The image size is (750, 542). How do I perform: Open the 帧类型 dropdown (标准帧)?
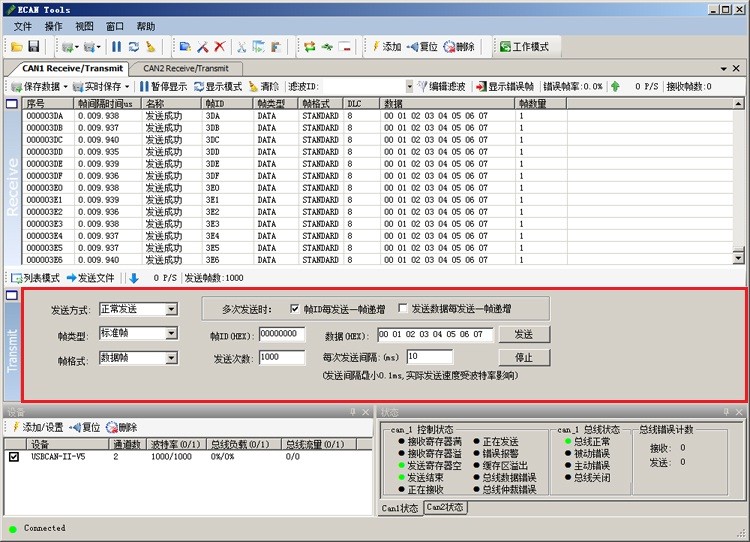[x=171, y=333]
